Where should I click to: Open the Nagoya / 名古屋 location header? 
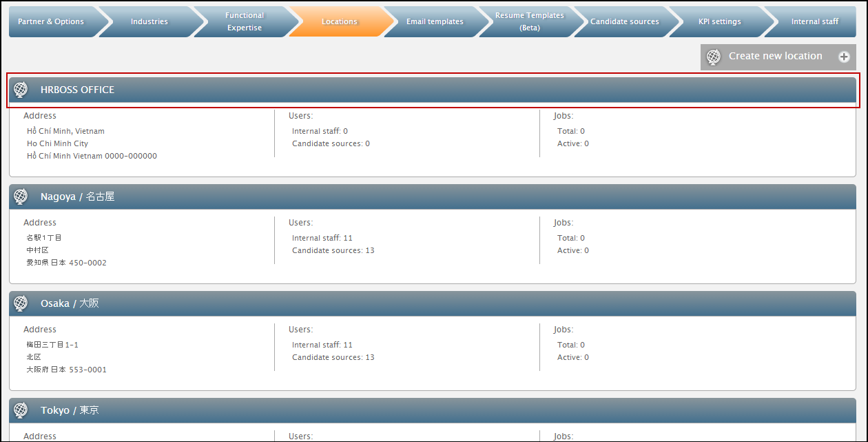coord(433,197)
